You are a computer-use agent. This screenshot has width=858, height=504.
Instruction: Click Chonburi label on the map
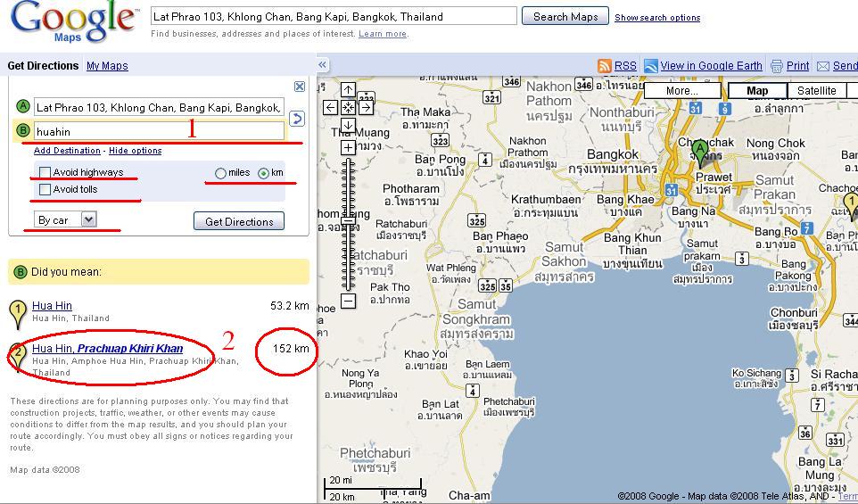coord(794,313)
